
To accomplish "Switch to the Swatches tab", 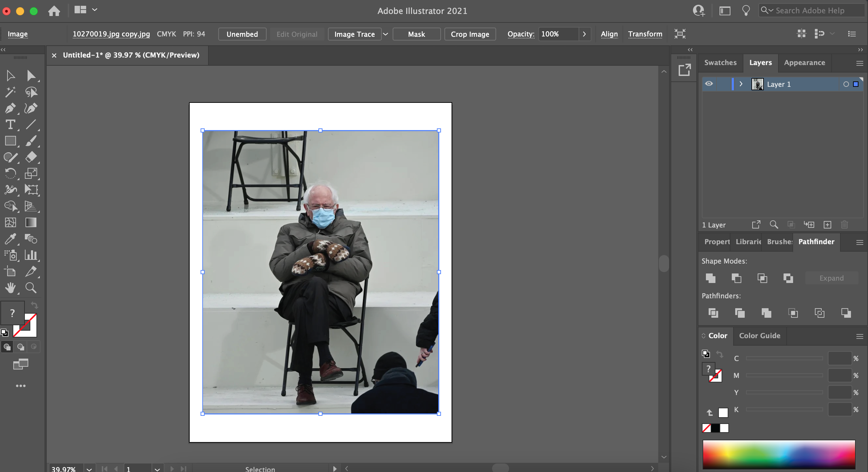I will 720,63.
